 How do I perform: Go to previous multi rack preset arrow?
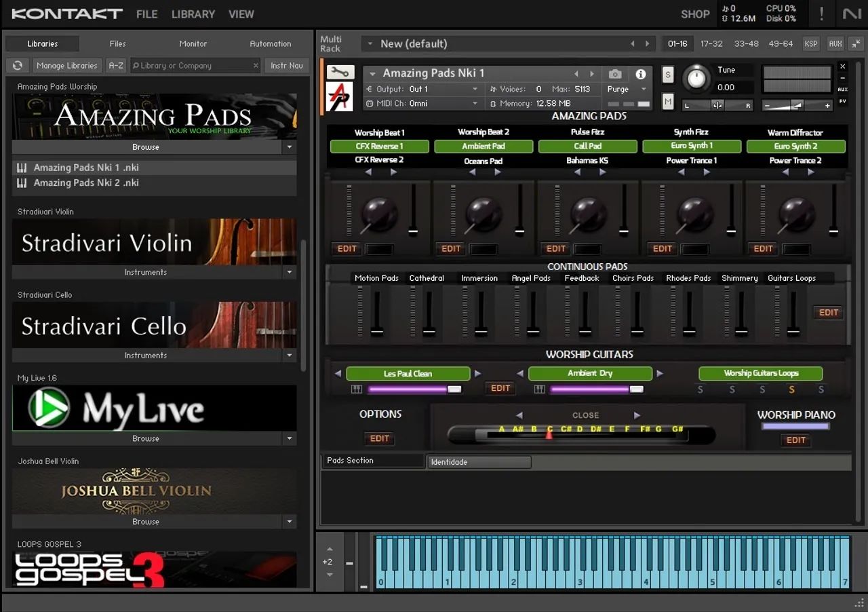pyautogui.click(x=633, y=43)
